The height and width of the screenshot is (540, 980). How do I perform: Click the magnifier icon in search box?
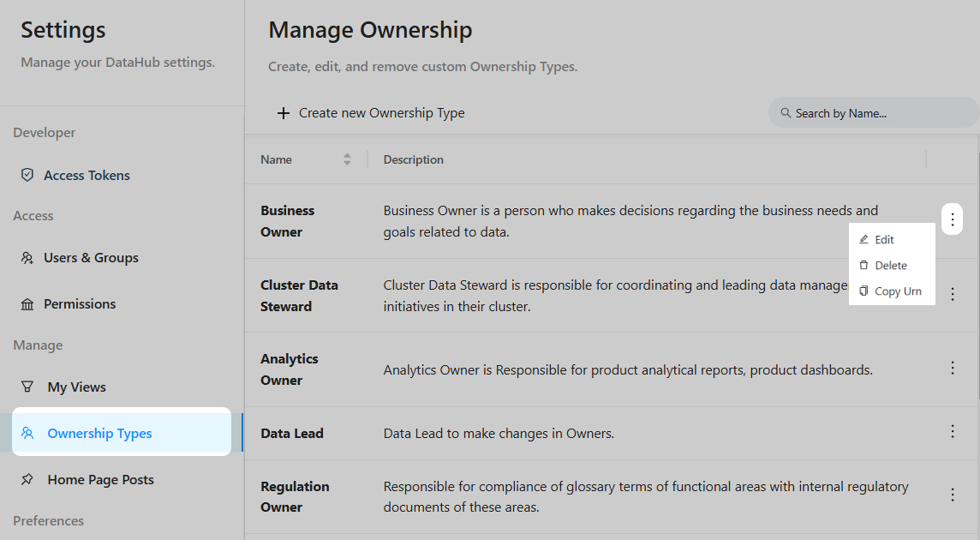(x=786, y=113)
